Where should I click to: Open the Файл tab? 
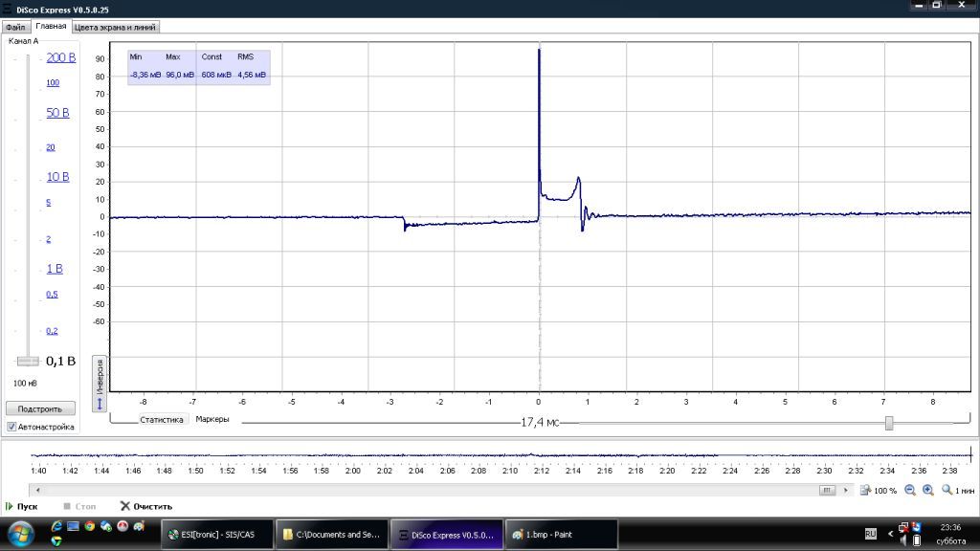(15, 27)
